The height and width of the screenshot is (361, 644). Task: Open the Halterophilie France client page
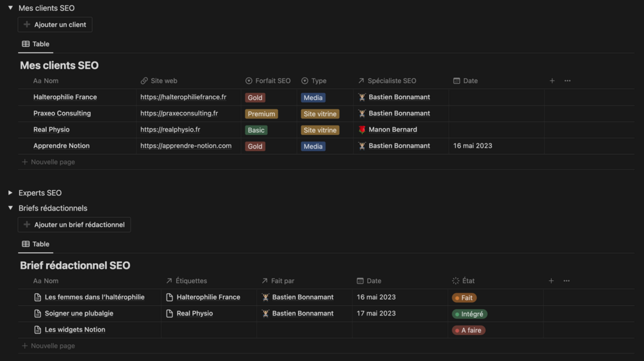65,97
